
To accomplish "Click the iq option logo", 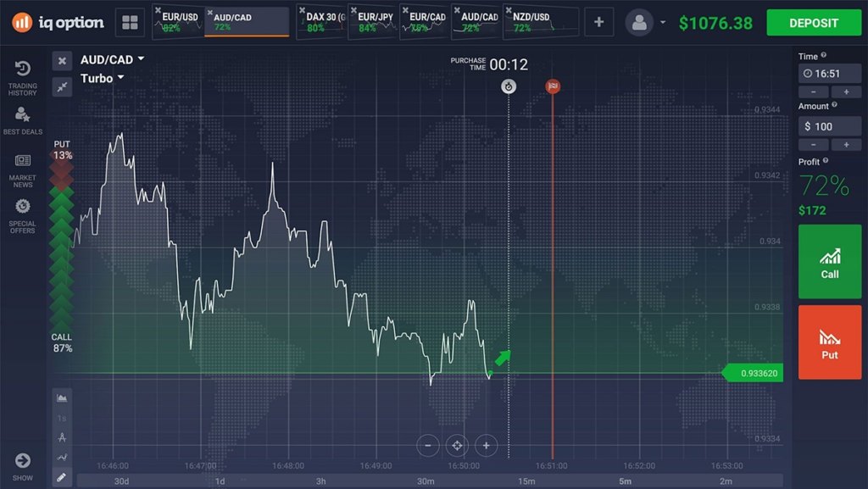I will 58,23.
